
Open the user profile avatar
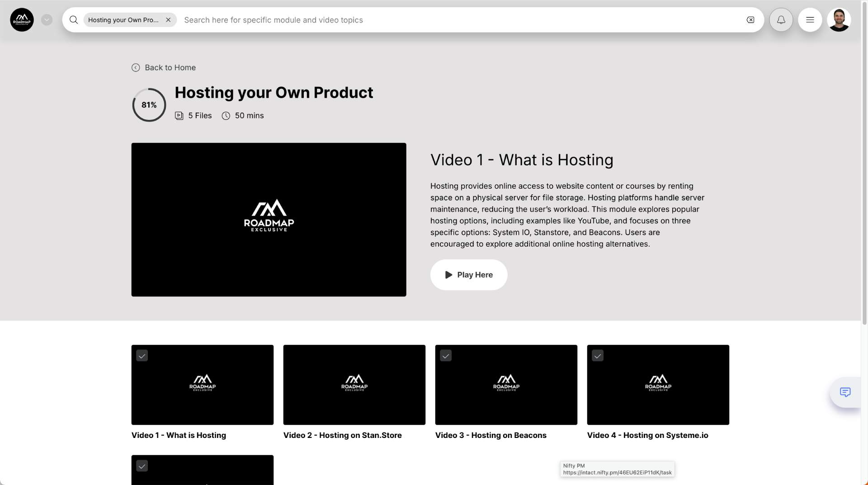click(x=839, y=20)
